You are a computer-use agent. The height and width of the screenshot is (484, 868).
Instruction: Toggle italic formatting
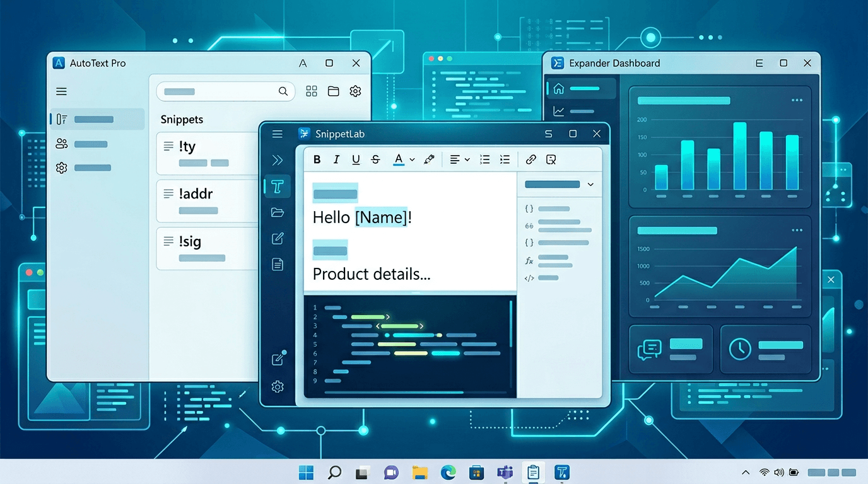336,159
